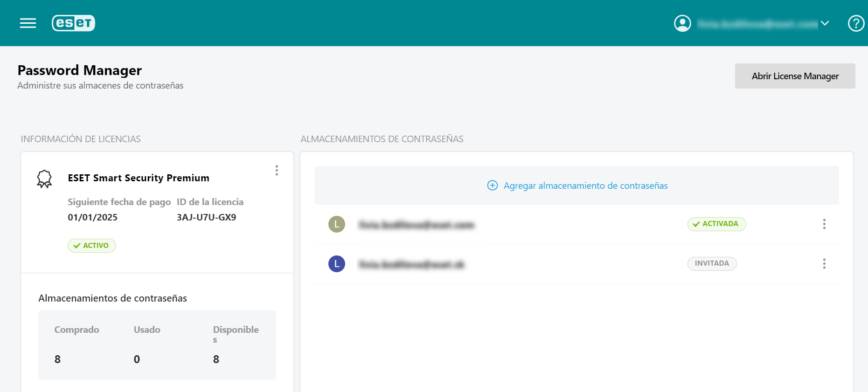Click the Almacenamientos de contraseñas card heading
Image resolution: width=868 pixels, height=392 pixels.
pyautogui.click(x=112, y=298)
